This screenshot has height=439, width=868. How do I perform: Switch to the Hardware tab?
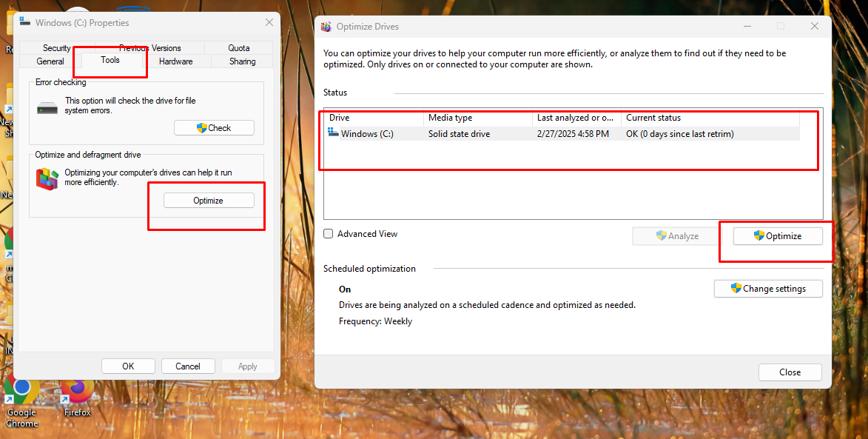(x=175, y=61)
